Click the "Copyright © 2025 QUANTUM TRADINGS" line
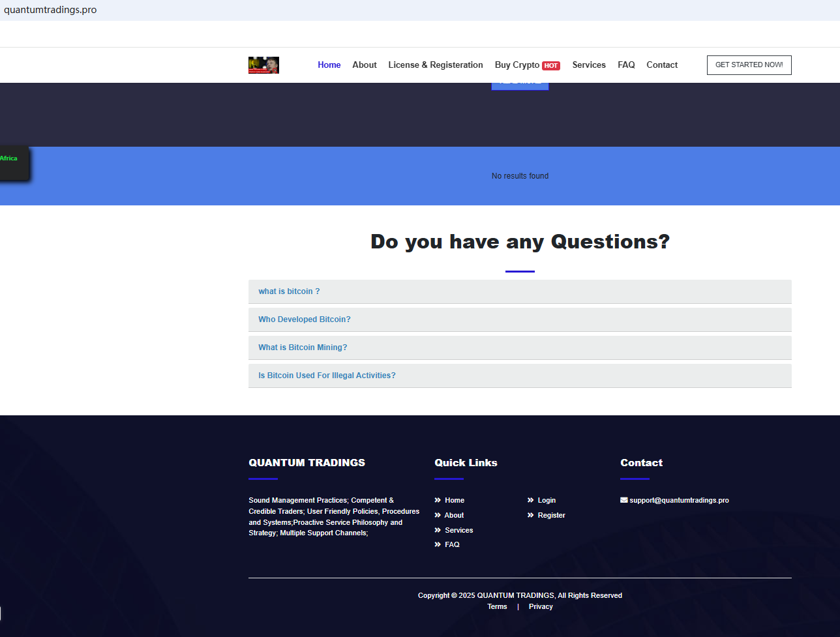 [520, 596]
